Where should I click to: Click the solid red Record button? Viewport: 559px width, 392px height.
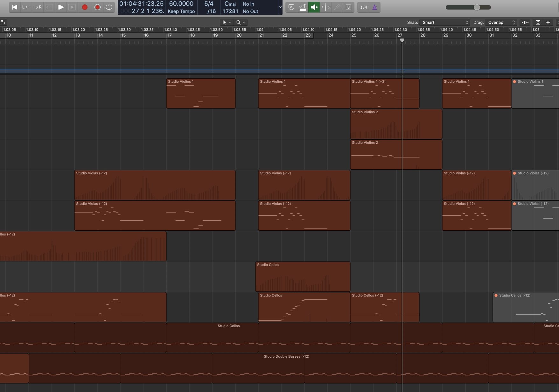click(x=85, y=7)
